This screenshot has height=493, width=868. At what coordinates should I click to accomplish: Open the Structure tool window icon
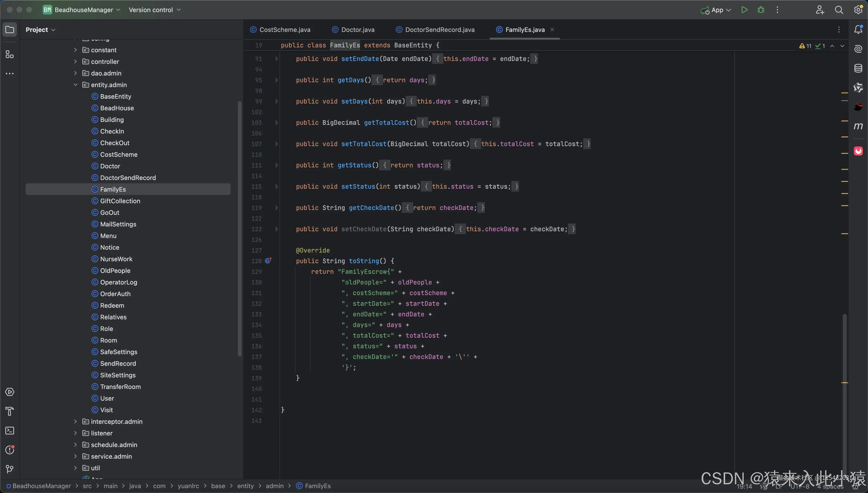point(9,54)
